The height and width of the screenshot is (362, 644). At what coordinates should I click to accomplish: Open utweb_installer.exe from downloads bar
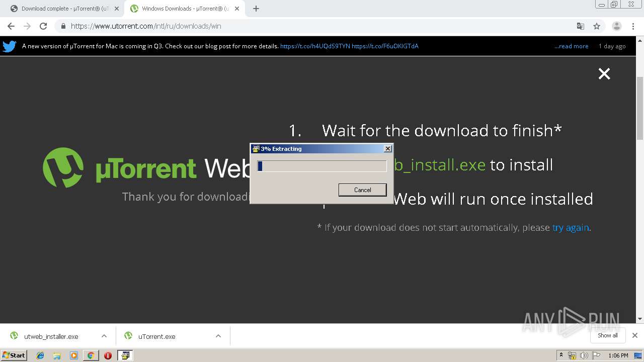click(51, 336)
